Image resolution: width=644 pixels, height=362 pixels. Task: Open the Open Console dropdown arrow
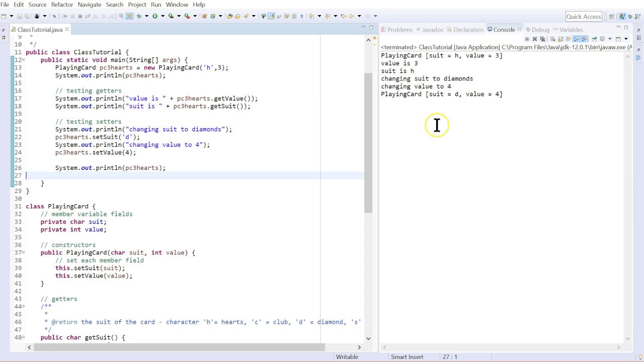click(x=626, y=39)
